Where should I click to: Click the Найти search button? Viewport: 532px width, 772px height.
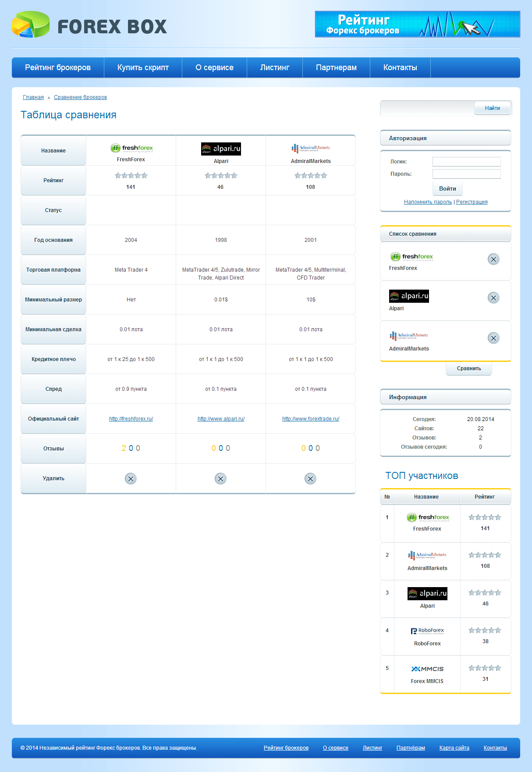pos(493,108)
